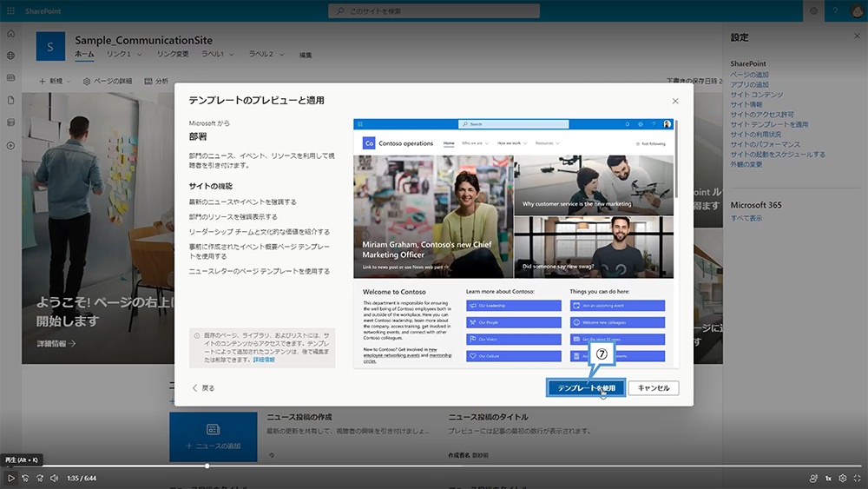This screenshot has height=489, width=868.
Task: Click the テンプレートを使用 button
Action: pos(586,387)
